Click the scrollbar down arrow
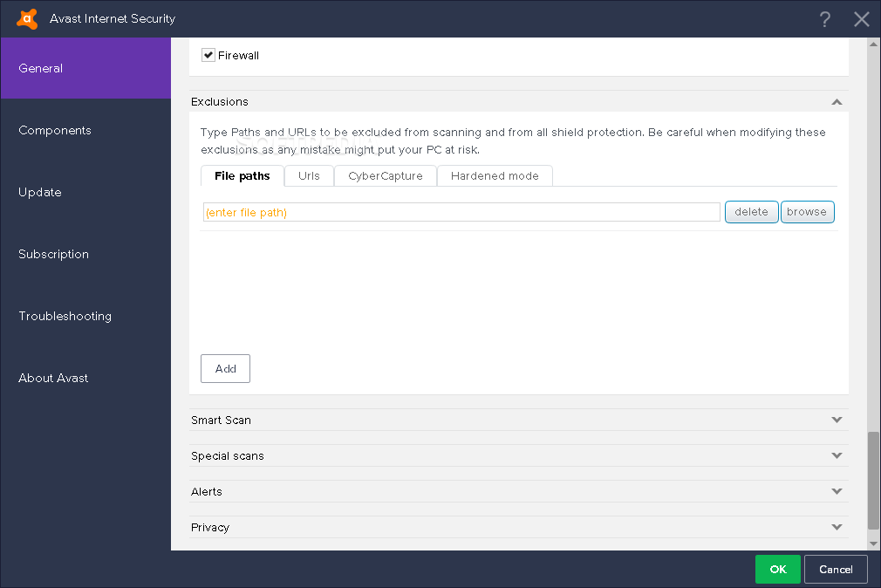The width and height of the screenshot is (881, 588). (873, 544)
